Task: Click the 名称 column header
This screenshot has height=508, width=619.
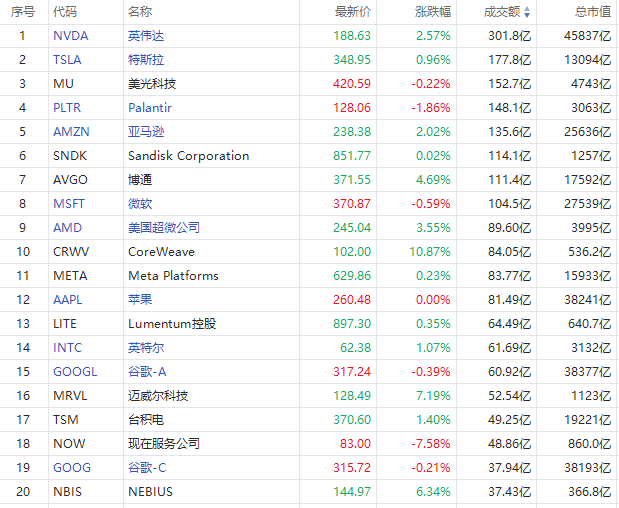Action: [x=140, y=12]
